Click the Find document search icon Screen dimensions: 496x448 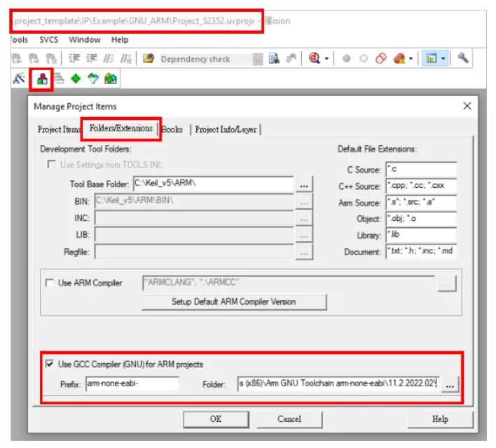click(274, 59)
